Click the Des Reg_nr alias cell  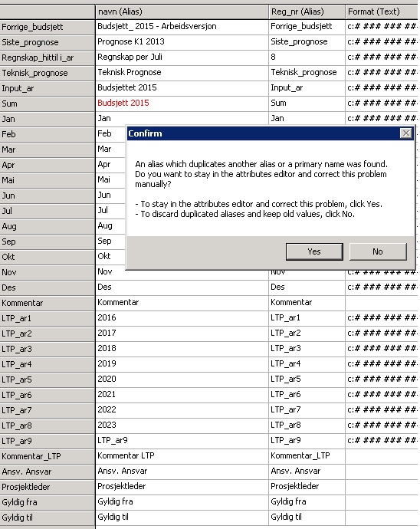307,287
